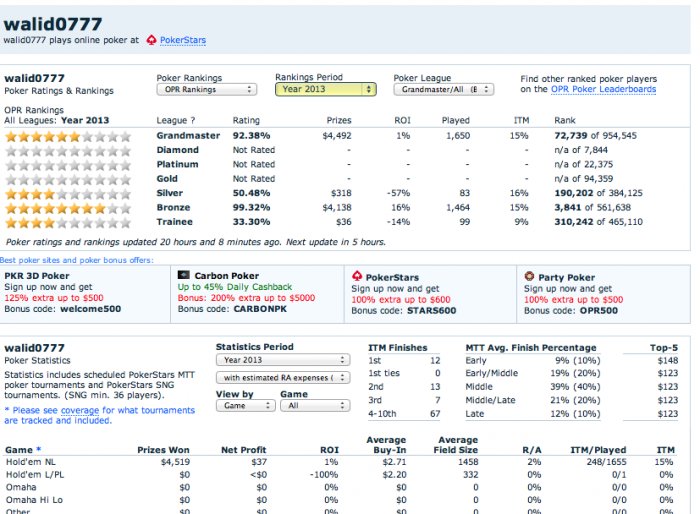Open the View by Game dropdown

tap(246, 405)
